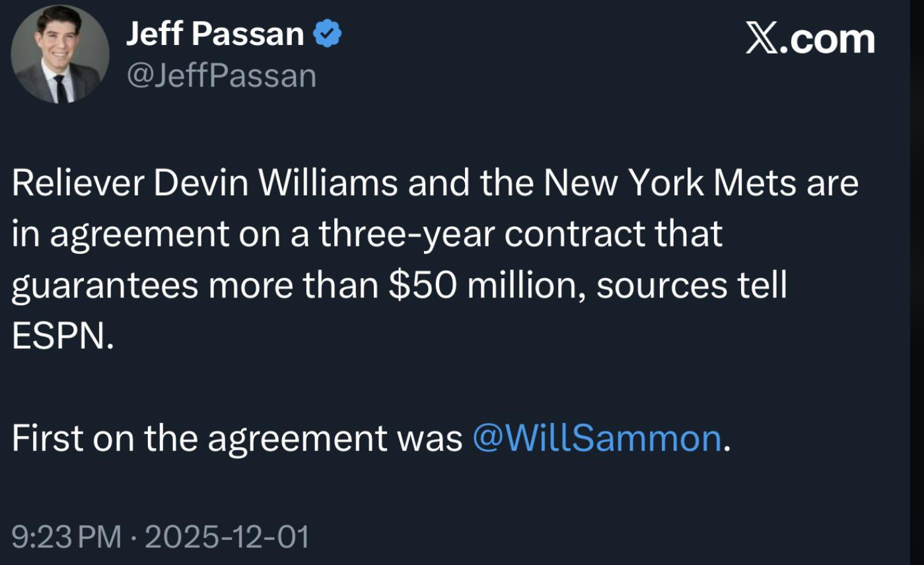Click the display name Jeff Passan
The image size is (924, 565).
[215, 34]
